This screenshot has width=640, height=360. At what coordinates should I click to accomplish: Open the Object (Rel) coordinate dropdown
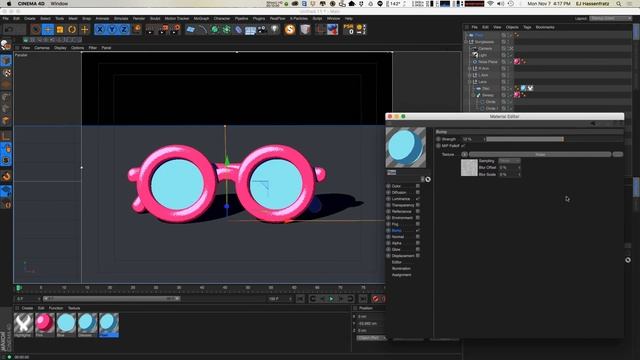pos(370,338)
